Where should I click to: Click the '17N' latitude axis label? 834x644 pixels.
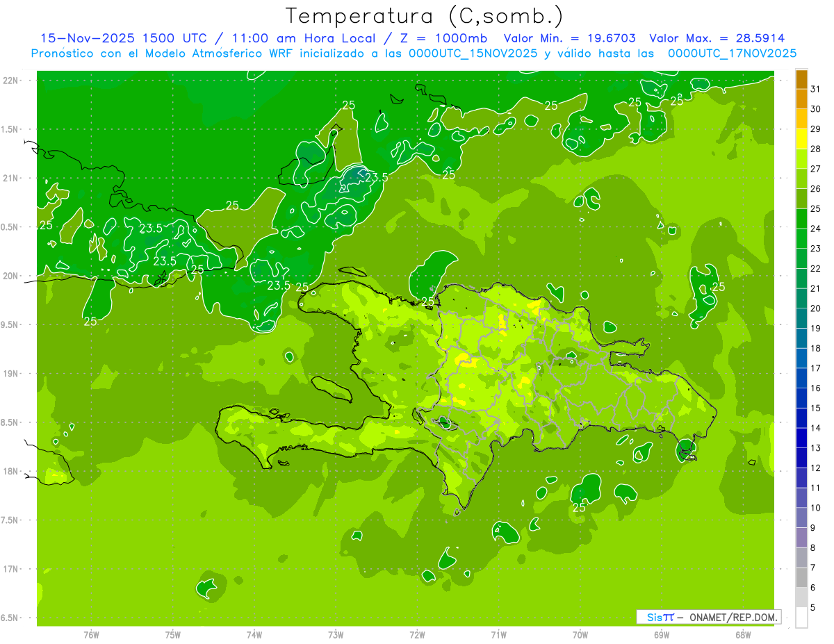click(x=10, y=569)
